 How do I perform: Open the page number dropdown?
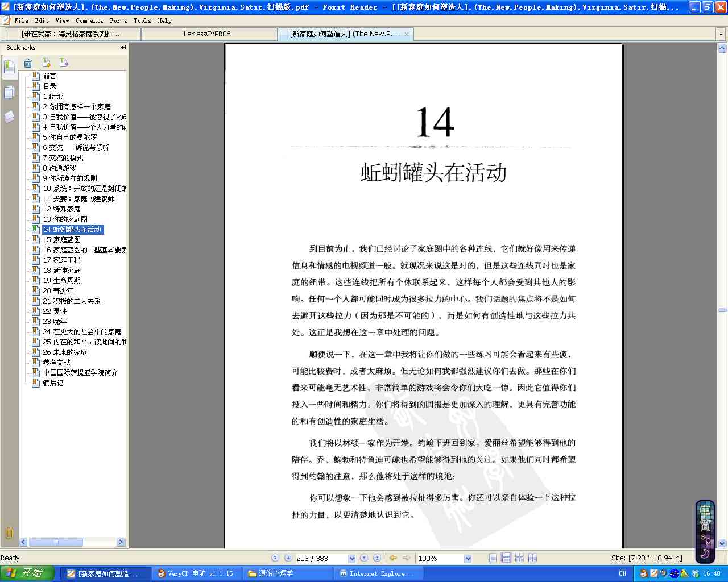(x=351, y=558)
